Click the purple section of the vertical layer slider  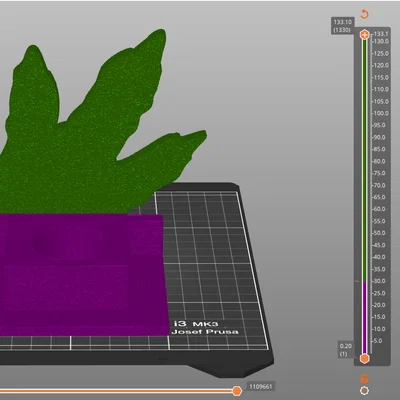[364, 318]
